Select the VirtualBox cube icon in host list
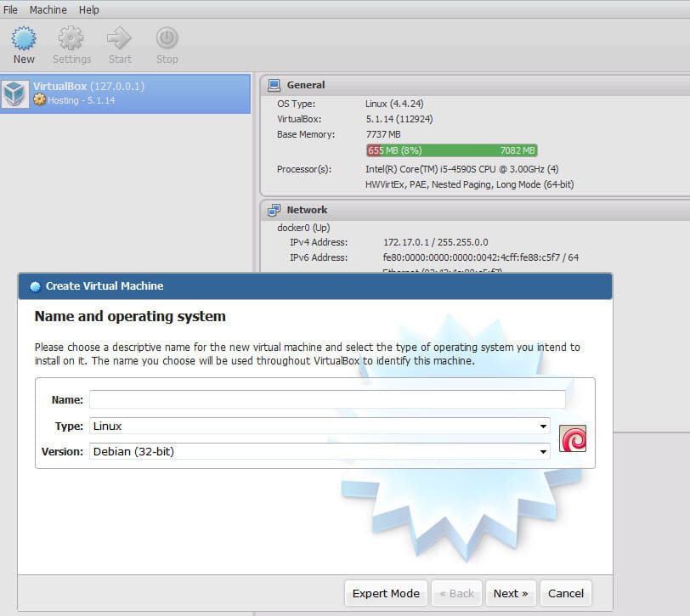 pos(15,93)
